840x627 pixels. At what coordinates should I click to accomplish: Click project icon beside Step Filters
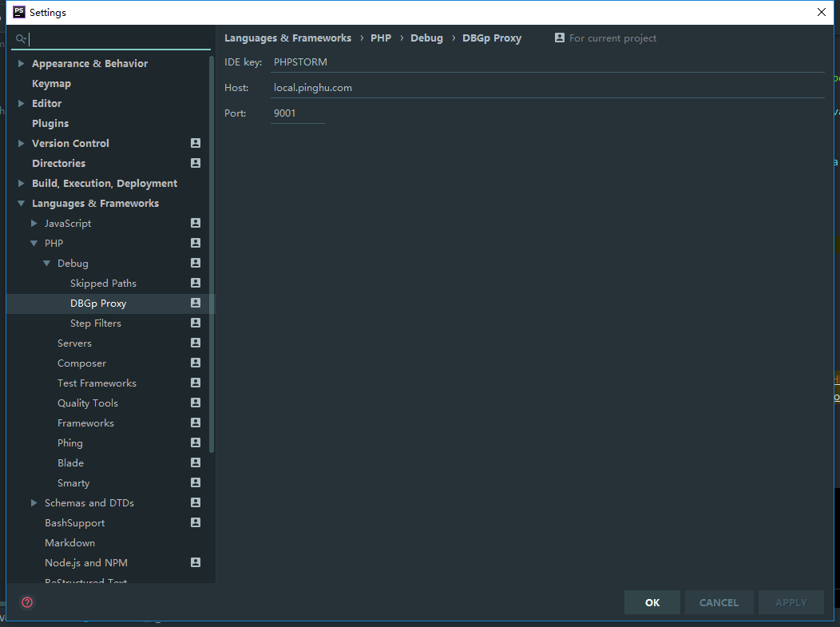coord(196,323)
